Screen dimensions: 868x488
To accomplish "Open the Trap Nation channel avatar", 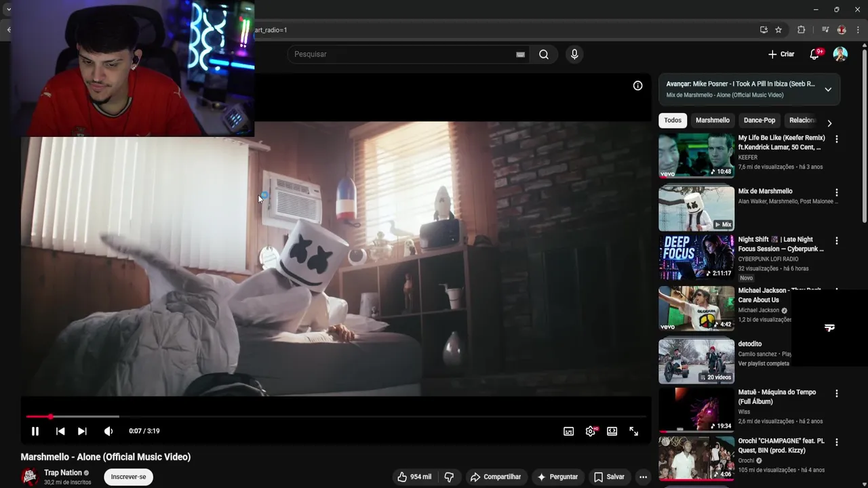I will [29, 476].
